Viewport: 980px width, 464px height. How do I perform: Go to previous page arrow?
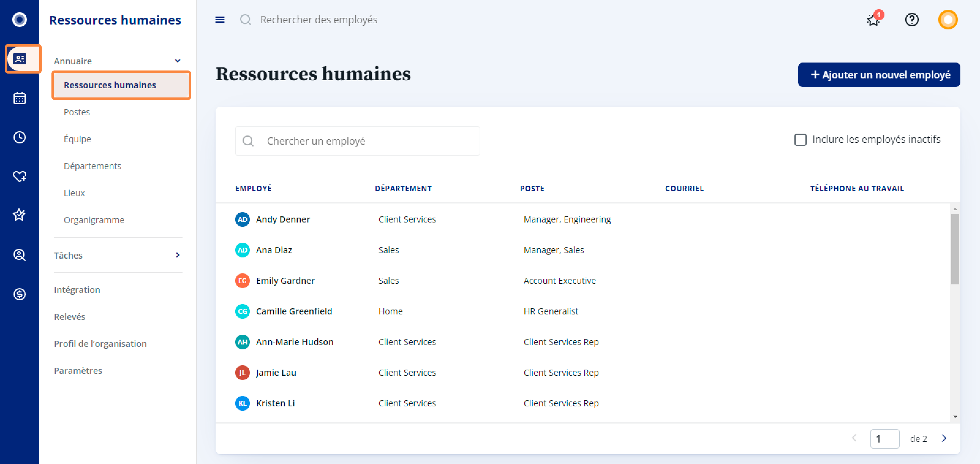point(854,438)
